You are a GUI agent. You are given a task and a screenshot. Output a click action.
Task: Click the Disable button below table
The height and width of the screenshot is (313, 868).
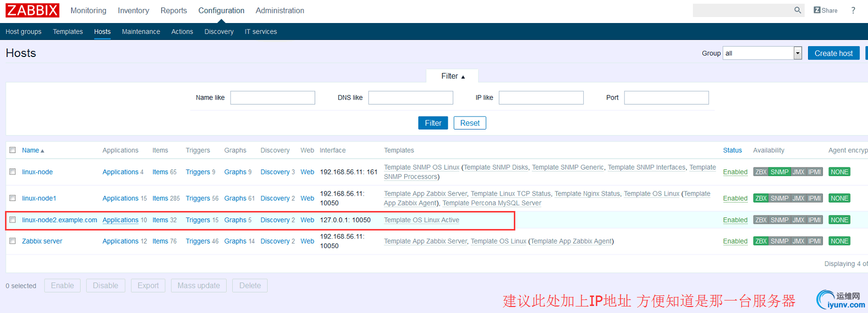[x=106, y=285]
